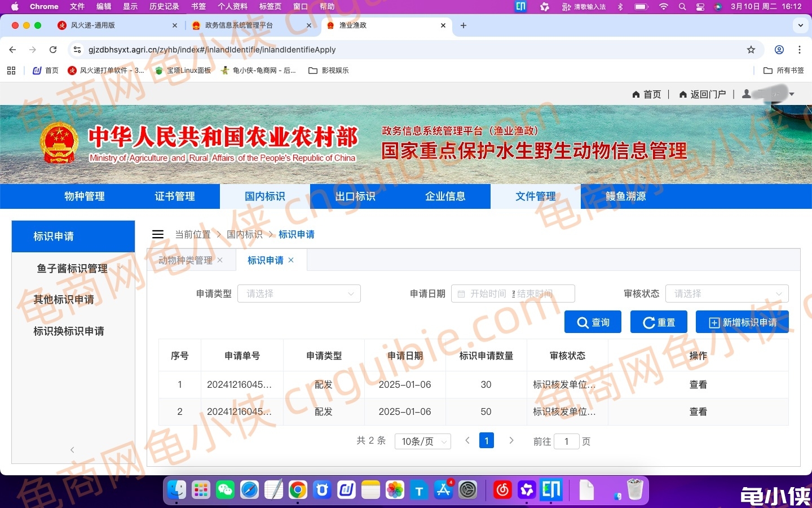Open the 审核状态 selection dropdown
Screen dimensions: 812x508
click(726, 294)
